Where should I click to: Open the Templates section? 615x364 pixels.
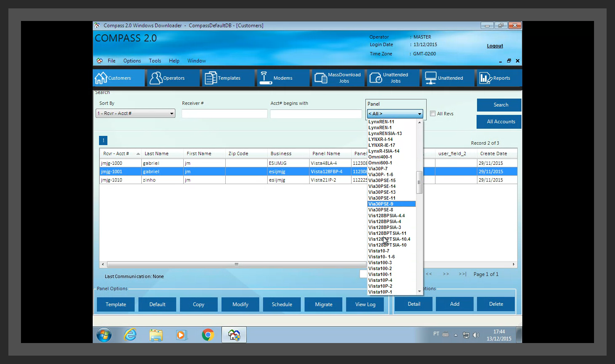[229, 78]
